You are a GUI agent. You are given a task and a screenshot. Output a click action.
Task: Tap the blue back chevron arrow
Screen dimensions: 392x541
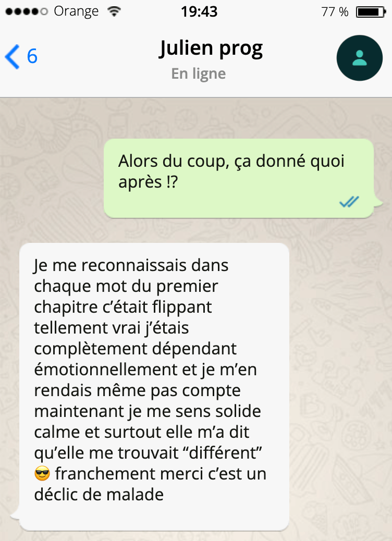12,57
